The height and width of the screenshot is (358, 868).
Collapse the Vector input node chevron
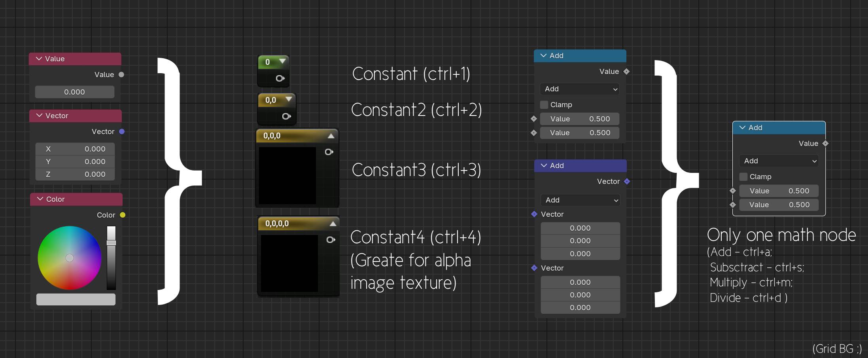pyautogui.click(x=39, y=116)
